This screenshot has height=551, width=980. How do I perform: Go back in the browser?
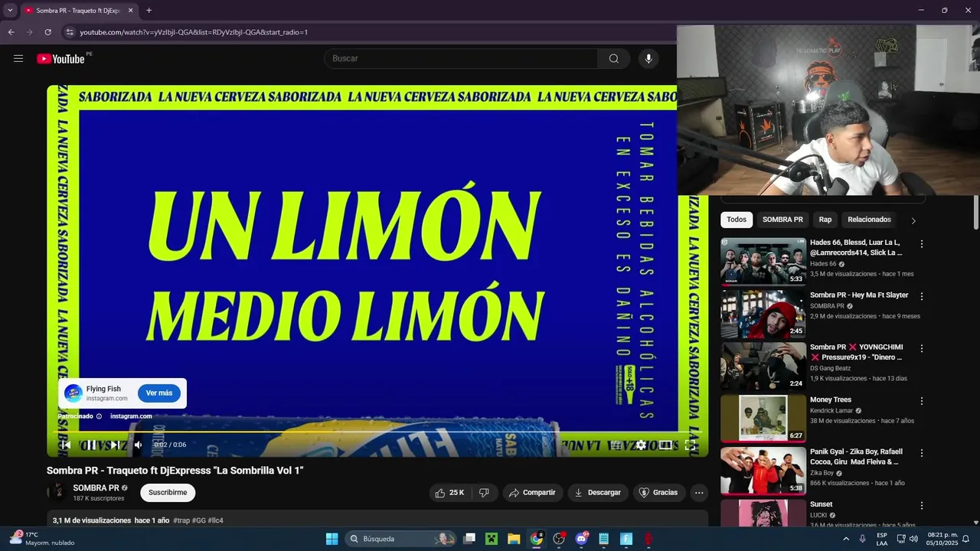tap(11, 32)
